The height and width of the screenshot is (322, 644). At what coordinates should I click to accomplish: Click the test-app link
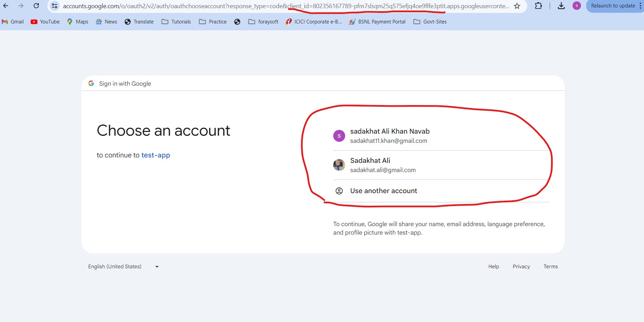point(156,155)
